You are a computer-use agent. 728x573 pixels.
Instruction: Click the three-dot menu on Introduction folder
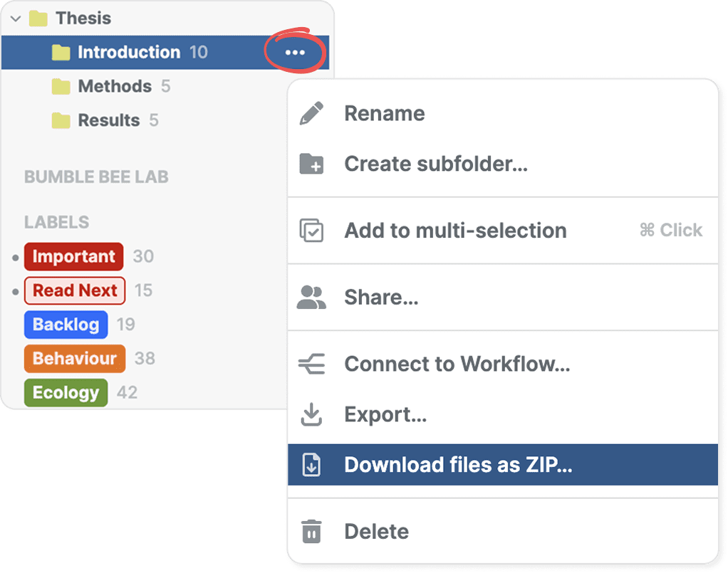coord(295,52)
